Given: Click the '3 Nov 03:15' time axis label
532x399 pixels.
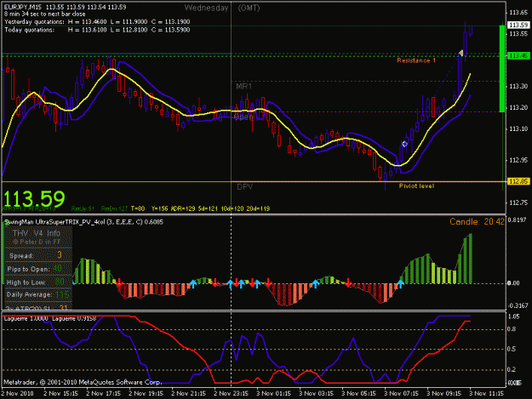Looking at the screenshot, I should 316,393.
